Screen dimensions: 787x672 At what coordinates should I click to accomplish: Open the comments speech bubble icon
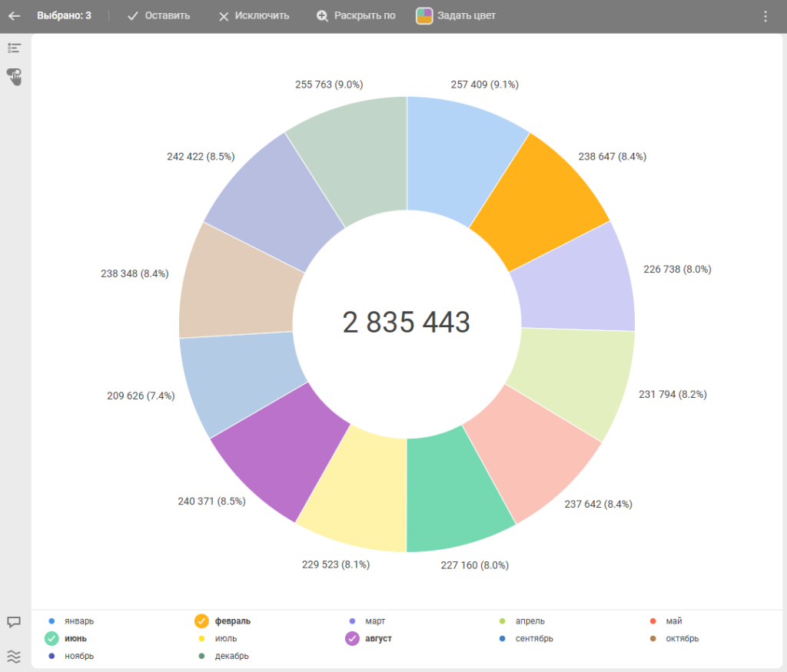[14, 622]
